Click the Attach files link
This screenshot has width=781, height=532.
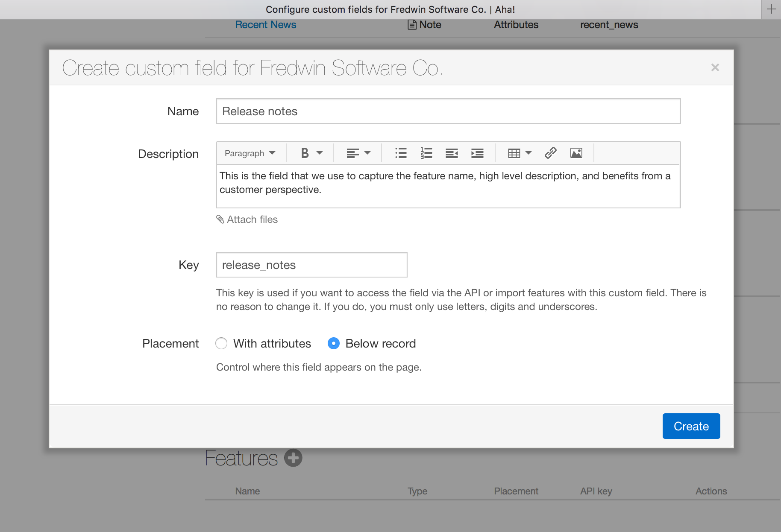(x=252, y=219)
